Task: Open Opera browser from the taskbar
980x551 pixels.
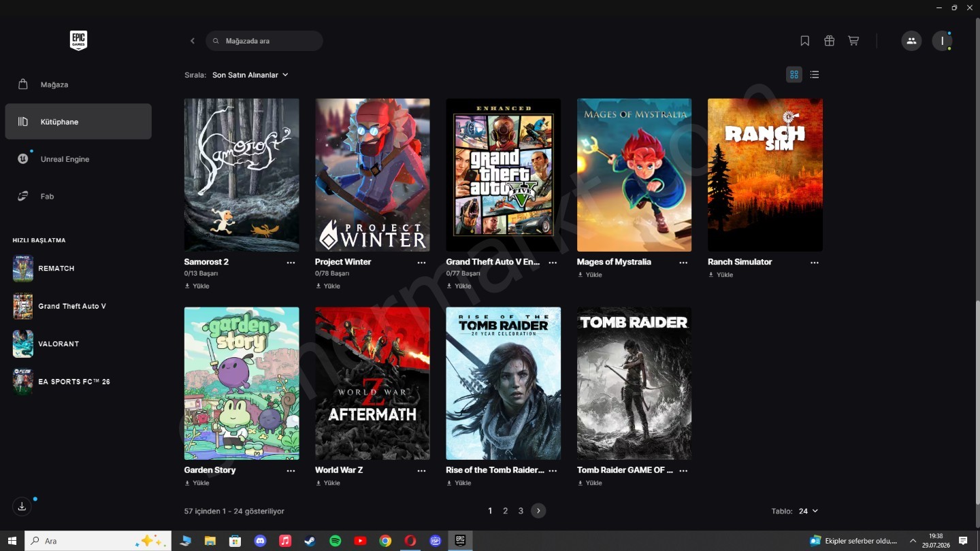Action: 410,541
